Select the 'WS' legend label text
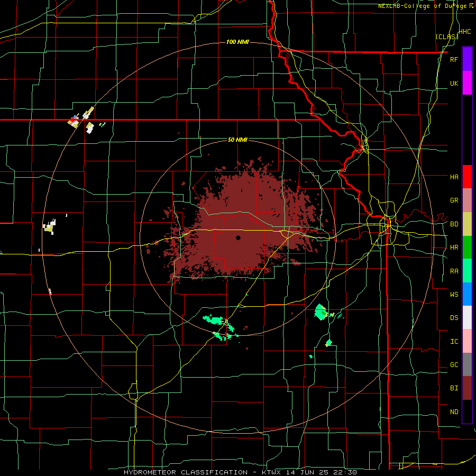Screen dimensions: 476x476 (x=454, y=295)
